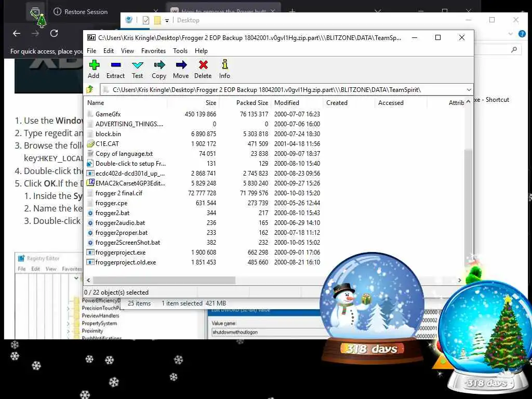Click the Extract toolbar icon
The height and width of the screenshot is (399, 532).
(116, 65)
